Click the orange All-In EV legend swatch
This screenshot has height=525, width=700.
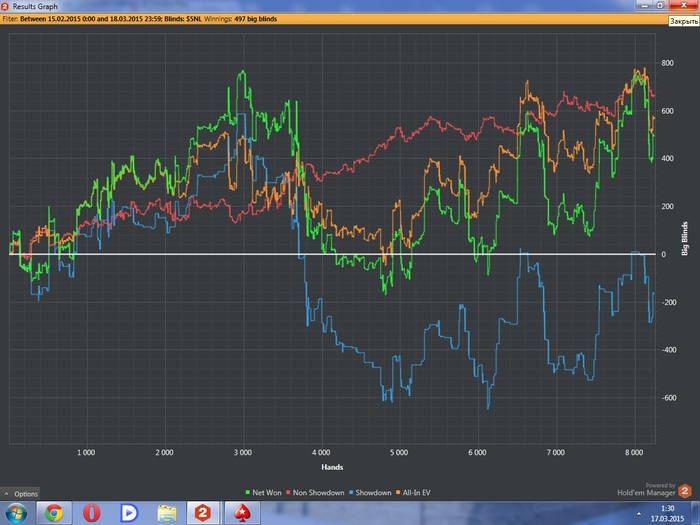click(398, 493)
